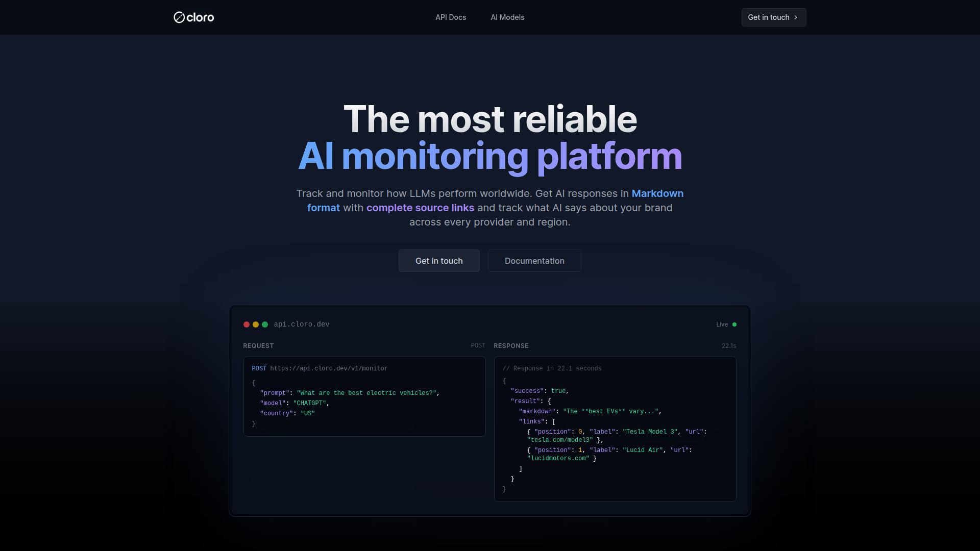Click the 22.1s response time label

pyautogui.click(x=729, y=345)
